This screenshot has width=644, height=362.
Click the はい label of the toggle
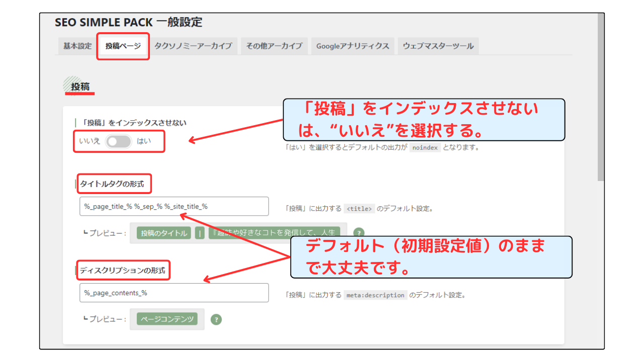point(143,142)
